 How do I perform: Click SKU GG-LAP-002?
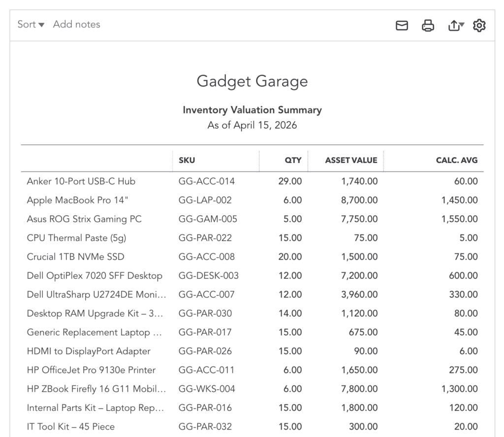(x=205, y=200)
